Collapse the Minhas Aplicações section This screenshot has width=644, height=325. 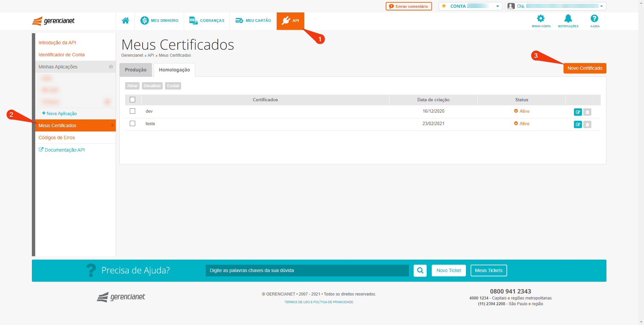[111, 67]
